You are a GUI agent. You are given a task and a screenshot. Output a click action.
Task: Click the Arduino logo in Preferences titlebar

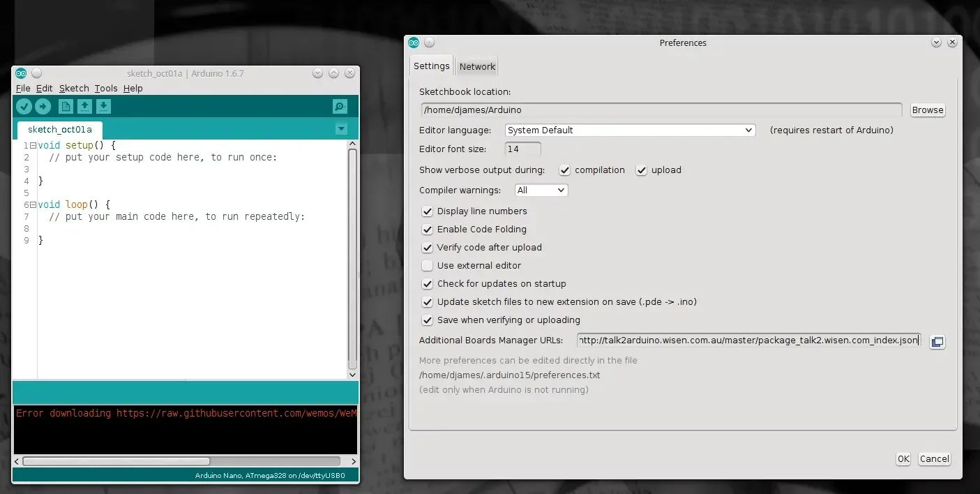414,43
